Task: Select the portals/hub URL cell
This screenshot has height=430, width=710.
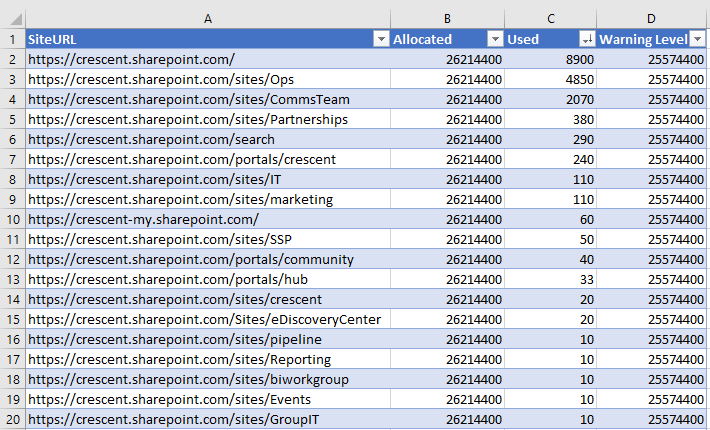Action: pos(208,279)
